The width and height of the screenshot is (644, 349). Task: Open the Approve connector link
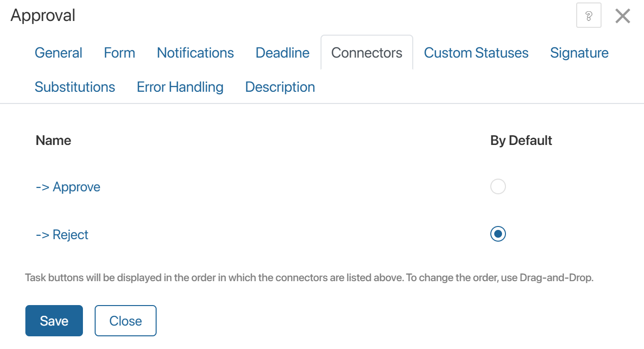pos(68,187)
